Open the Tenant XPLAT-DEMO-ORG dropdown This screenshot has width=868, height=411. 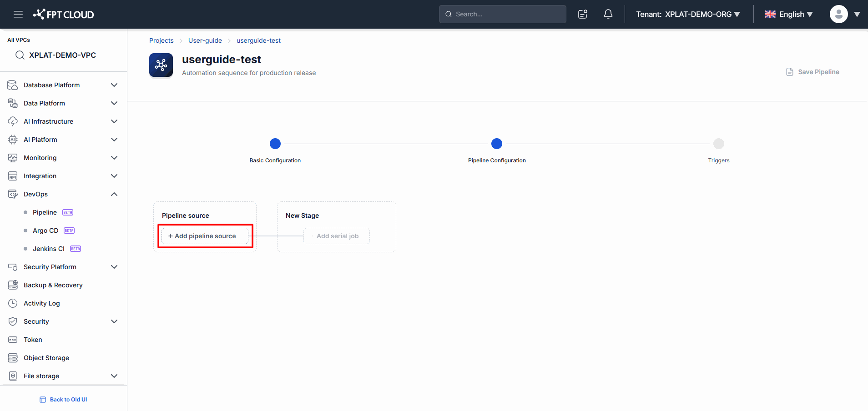tap(688, 14)
